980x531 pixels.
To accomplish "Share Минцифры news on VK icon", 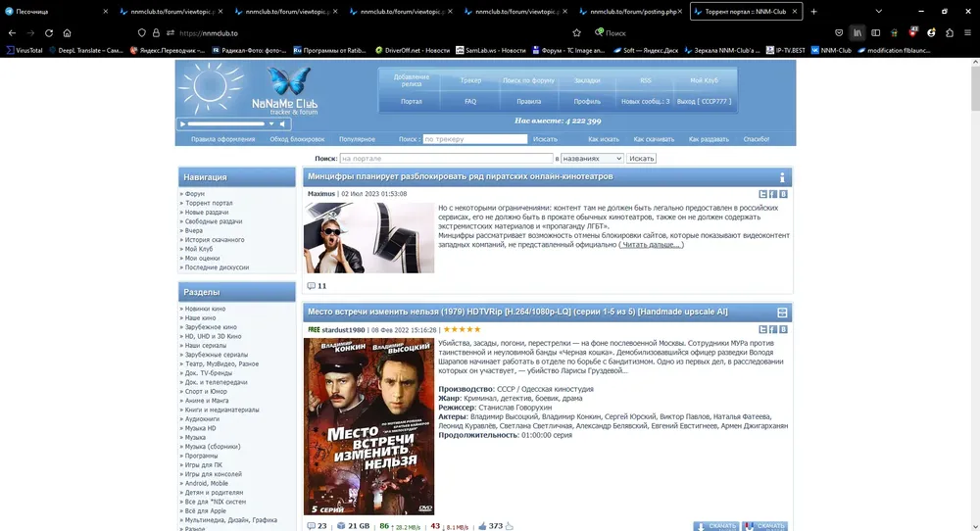I will 783,194.
